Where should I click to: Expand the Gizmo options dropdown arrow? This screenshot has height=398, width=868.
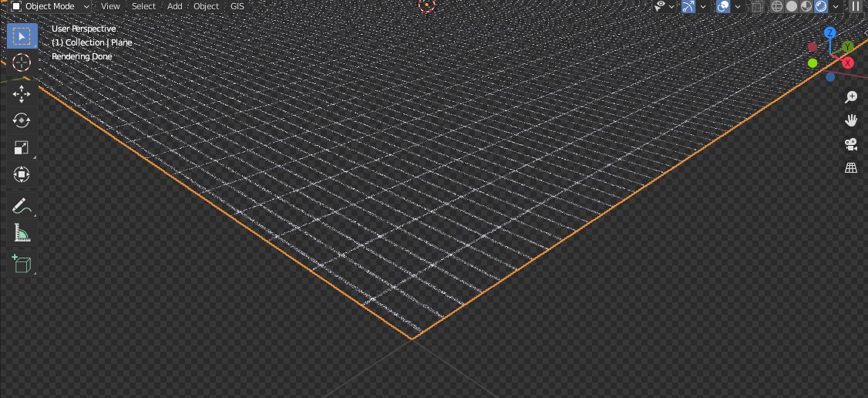[703, 6]
